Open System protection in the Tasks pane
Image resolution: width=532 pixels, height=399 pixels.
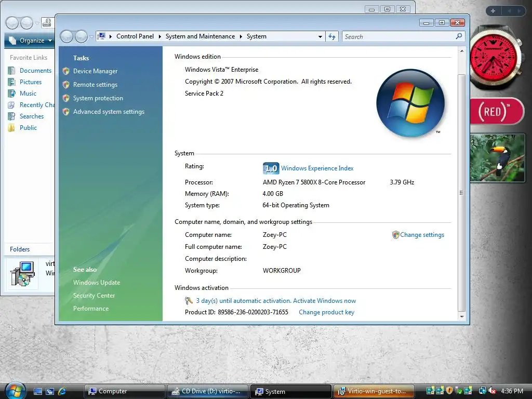click(x=98, y=98)
